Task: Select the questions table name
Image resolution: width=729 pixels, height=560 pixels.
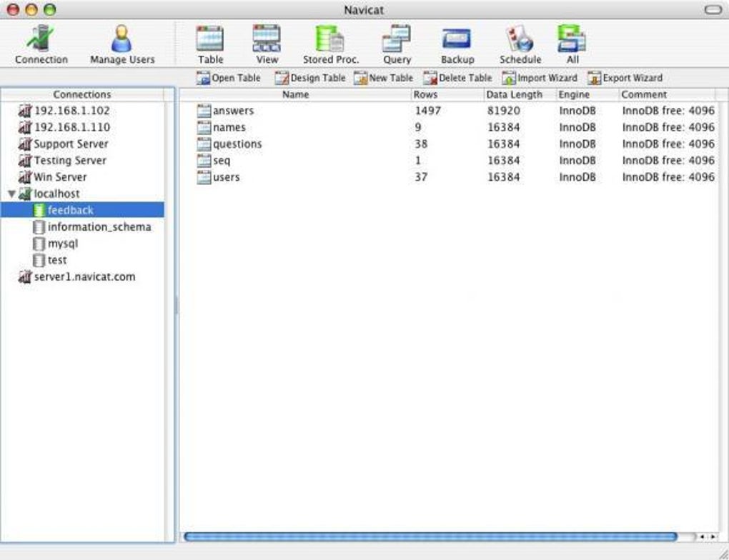Action: coord(237,144)
